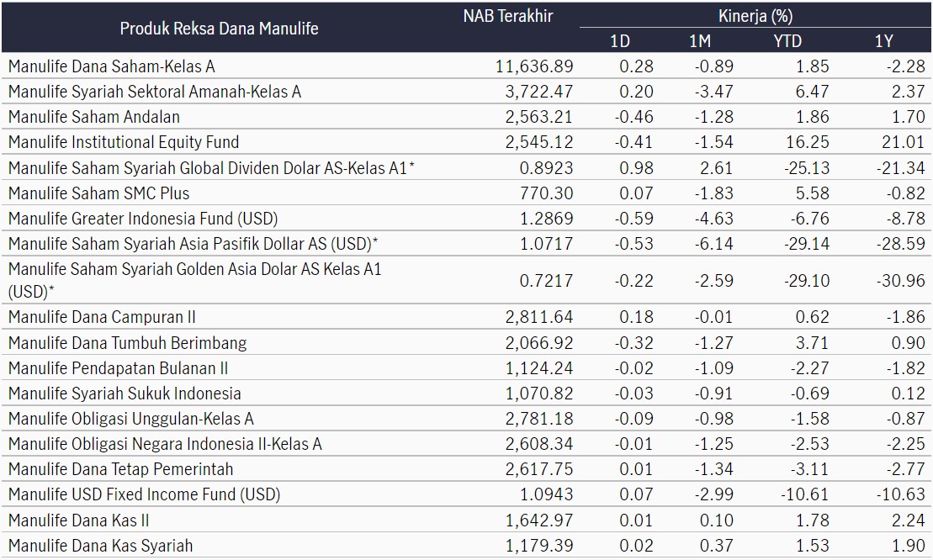Open Manulife Dana Saham-Kelas A row

tap(466, 66)
